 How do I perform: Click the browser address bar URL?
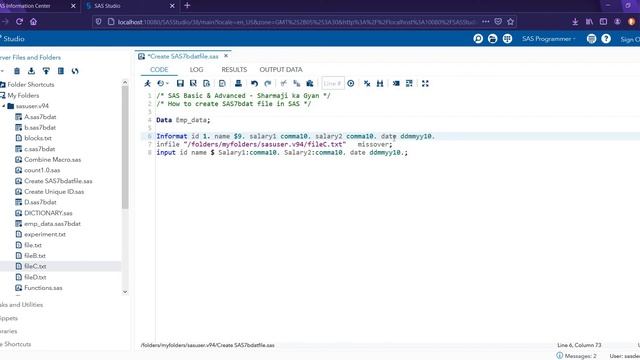296,22
